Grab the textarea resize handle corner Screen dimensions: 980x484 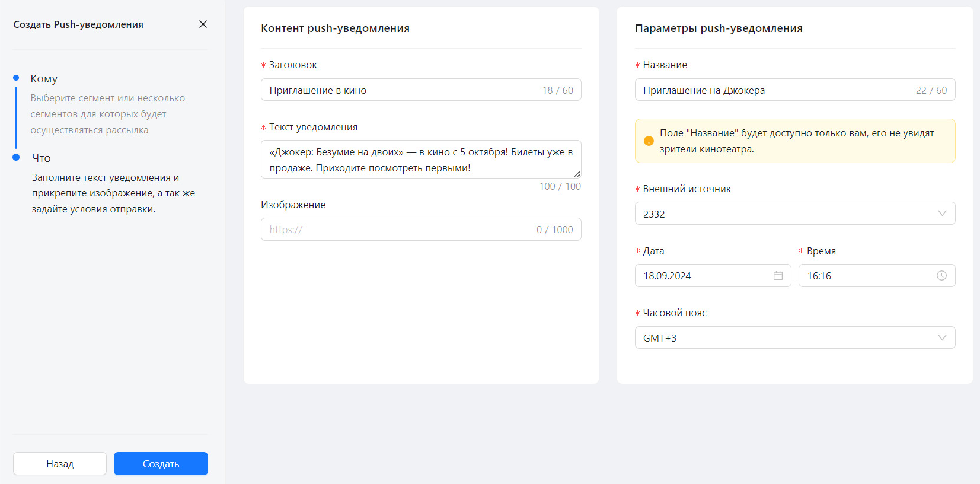(577, 174)
